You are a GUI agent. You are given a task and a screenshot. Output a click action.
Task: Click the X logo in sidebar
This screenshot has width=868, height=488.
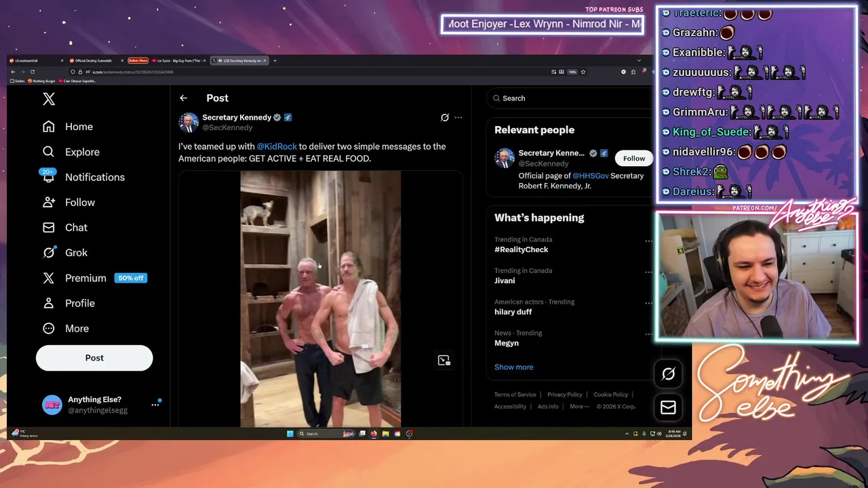tap(49, 99)
